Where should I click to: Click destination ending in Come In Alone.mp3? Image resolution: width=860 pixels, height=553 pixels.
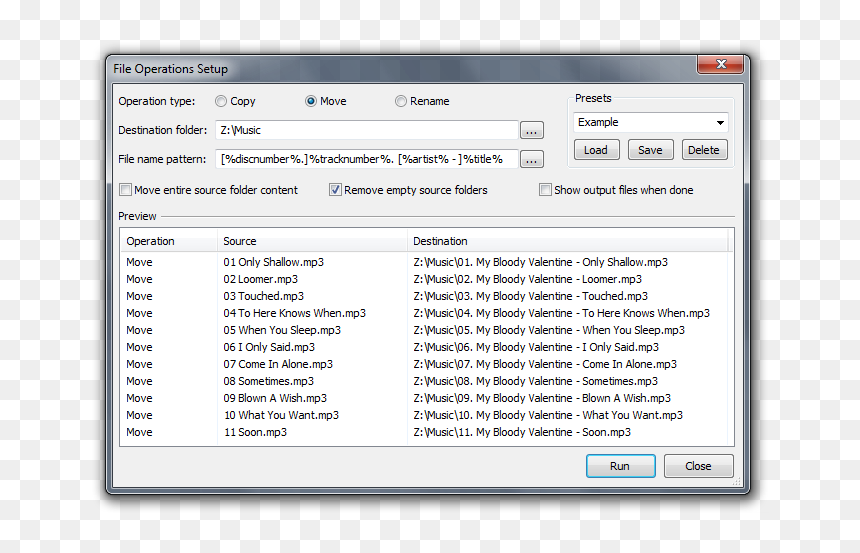545,364
